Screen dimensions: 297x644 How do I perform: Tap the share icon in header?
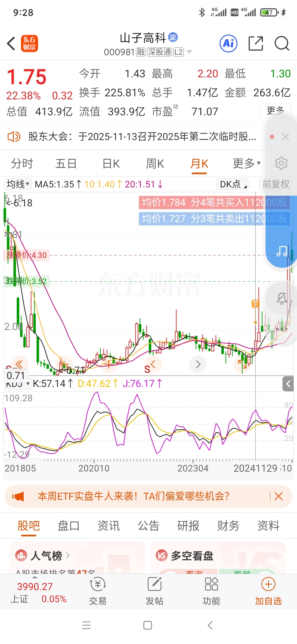point(256,43)
